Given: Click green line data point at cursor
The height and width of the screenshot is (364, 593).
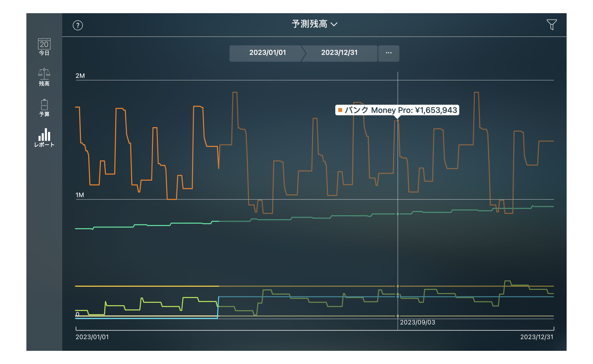Looking at the screenshot, I should 398,214.
